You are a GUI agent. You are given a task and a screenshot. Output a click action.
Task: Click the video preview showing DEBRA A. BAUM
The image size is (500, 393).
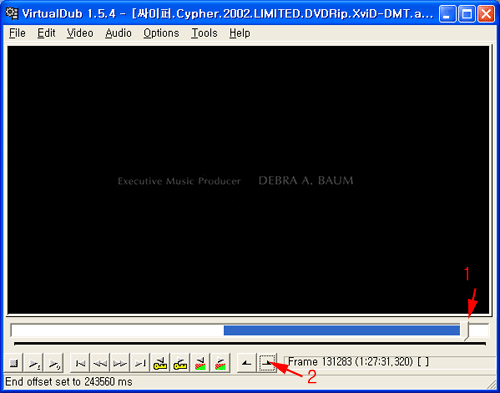coord(248,180)
